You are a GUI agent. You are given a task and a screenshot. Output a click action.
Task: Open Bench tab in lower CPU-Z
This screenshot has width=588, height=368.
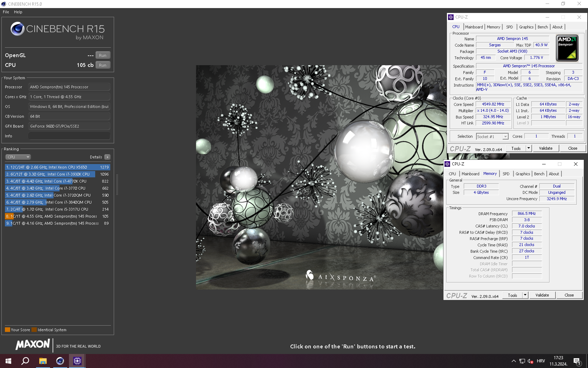tap(539, 174)
